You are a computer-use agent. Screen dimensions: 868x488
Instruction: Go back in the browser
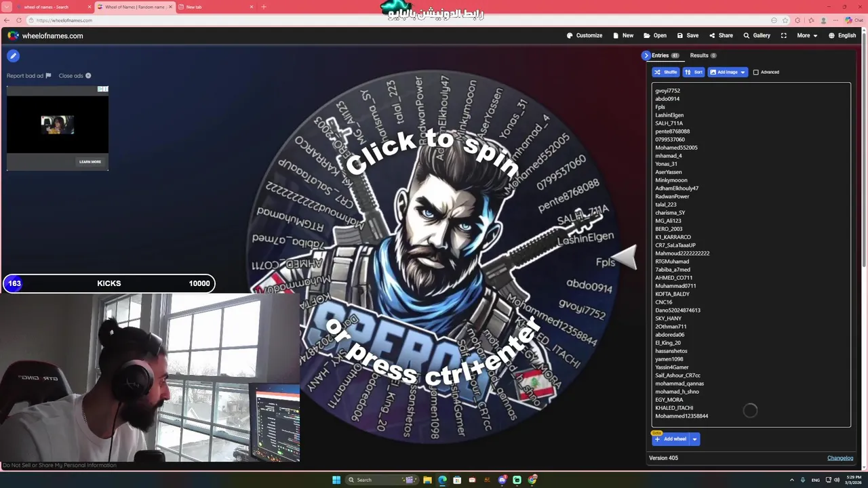[x=7, y=20]
